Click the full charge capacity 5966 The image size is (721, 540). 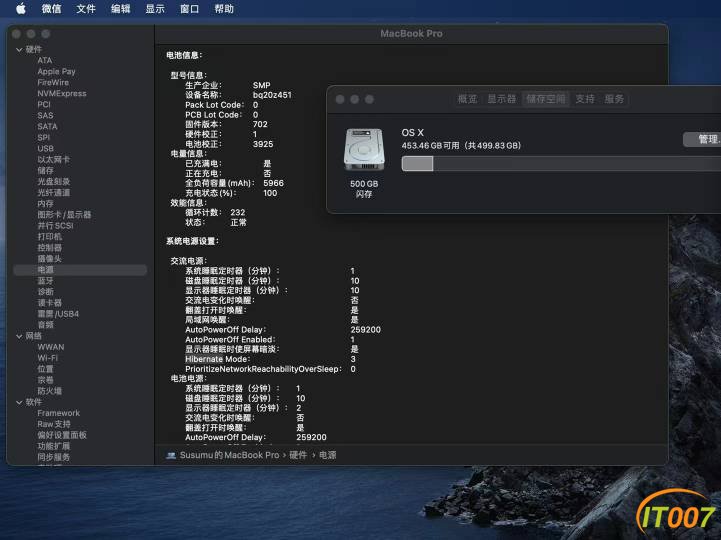click(273, 184)
